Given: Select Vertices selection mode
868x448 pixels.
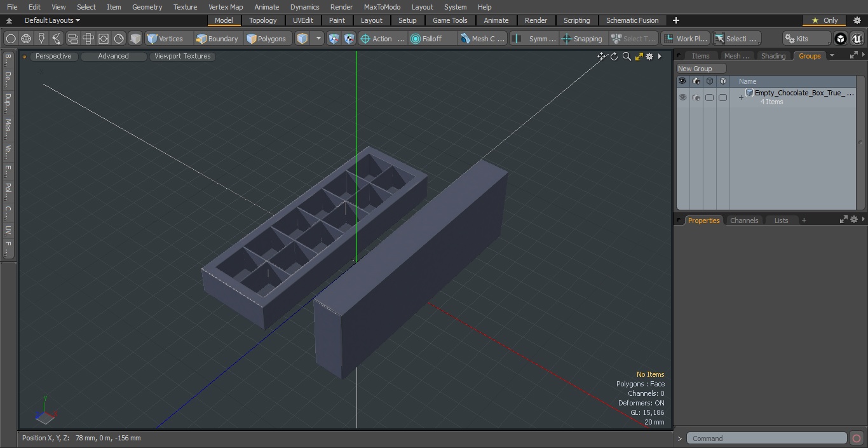Looking at the screenshot, I should (169, 39).
